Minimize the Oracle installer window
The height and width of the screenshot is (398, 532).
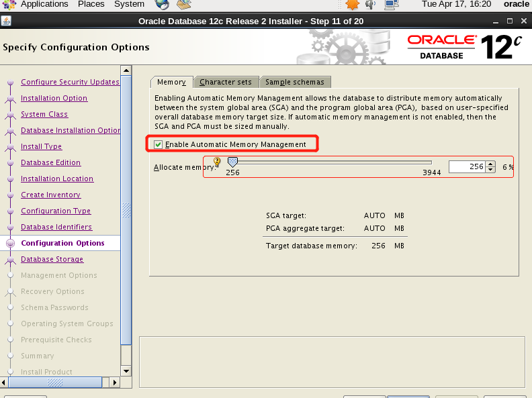496,21
